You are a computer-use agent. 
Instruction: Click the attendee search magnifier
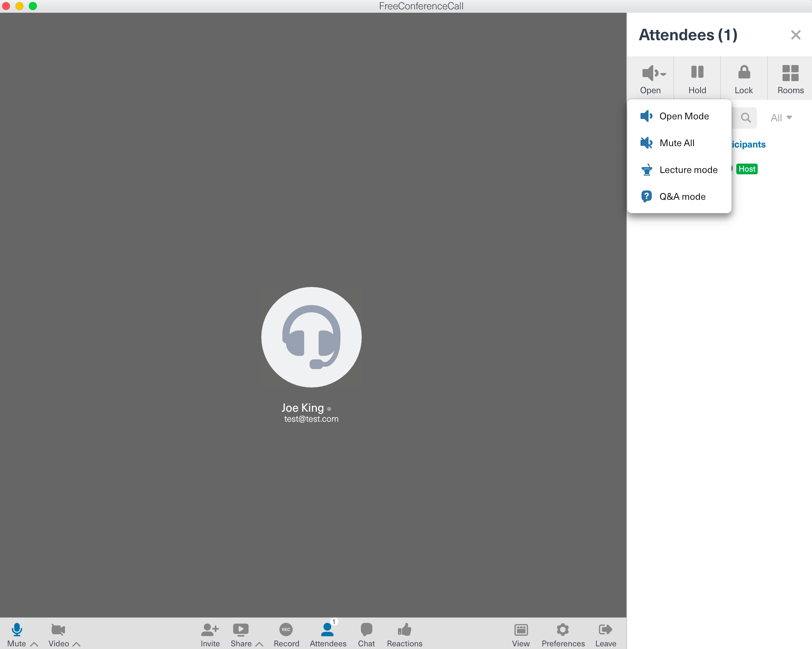click(745, 118)
